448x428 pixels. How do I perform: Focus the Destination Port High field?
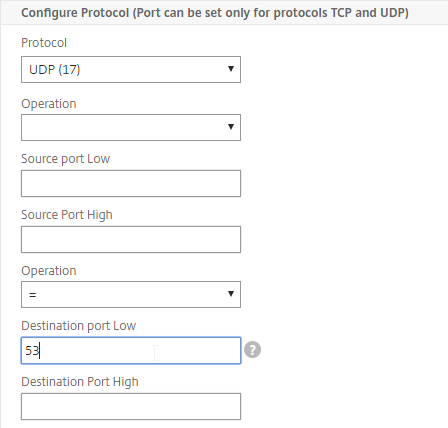click(x=131, y=406)
